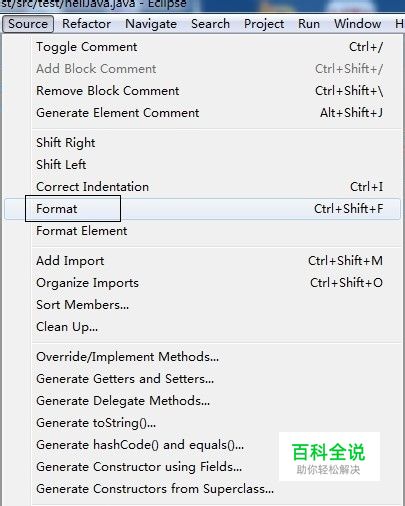Click Shift Right option
Screen dimensions: 405x506
pos(202,143)
